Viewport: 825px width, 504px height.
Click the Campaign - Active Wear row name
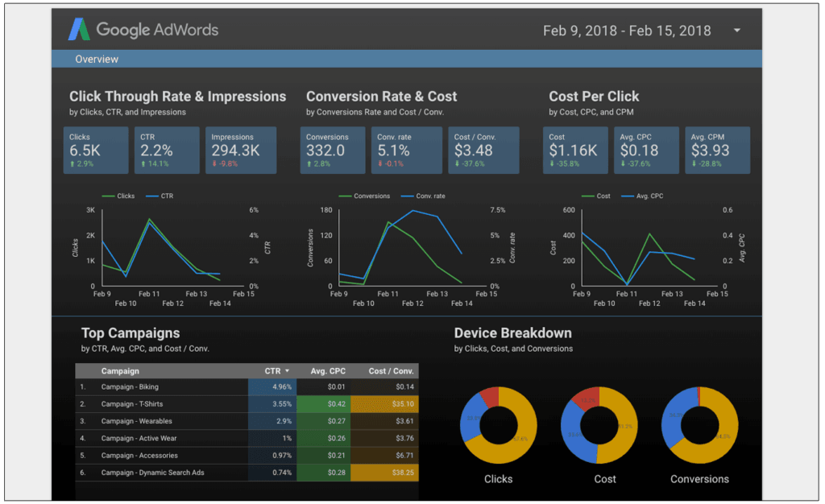point(139,438)
